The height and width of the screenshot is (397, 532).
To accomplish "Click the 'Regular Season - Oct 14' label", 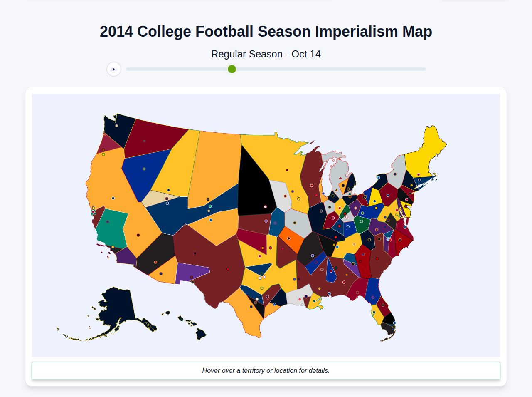I will [x=266, y=54].
